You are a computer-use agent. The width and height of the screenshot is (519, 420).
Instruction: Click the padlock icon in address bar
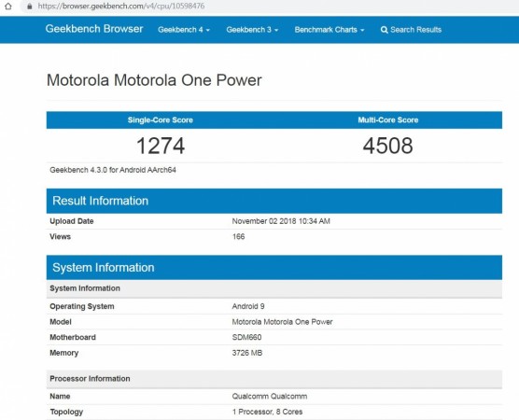click(x=30, y=6)
